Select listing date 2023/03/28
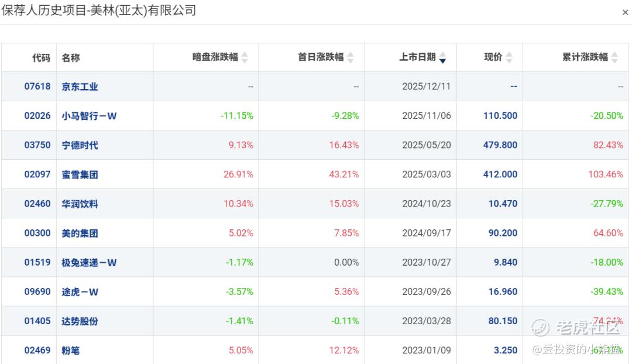632x364 pixels. [427, 321]
